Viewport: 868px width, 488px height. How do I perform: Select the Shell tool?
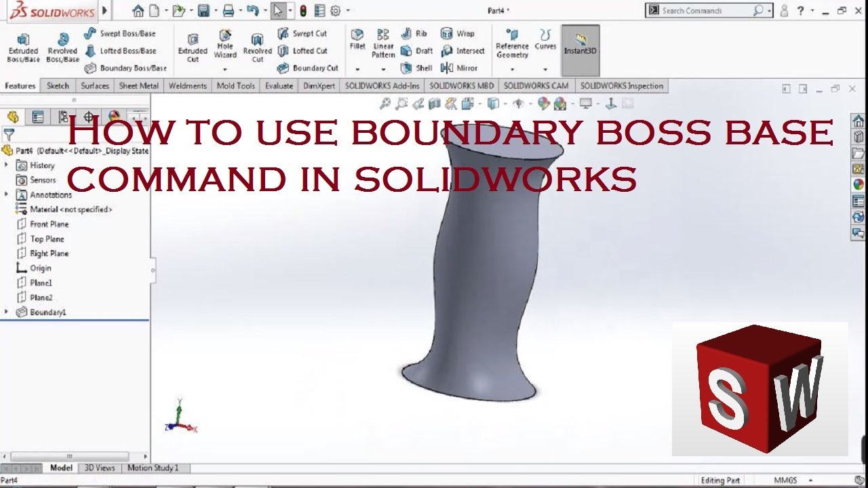pos(416,68)
